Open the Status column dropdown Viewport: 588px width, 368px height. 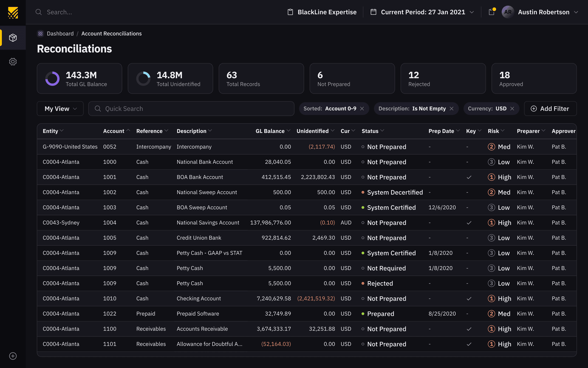382,131
